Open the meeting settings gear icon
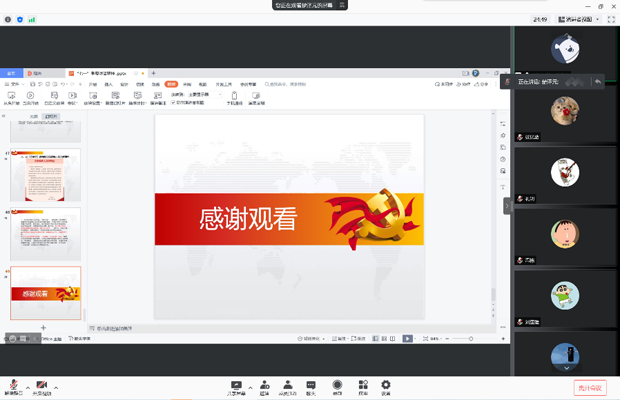Viewport: 620px width, 400px height. coord(386,386)
